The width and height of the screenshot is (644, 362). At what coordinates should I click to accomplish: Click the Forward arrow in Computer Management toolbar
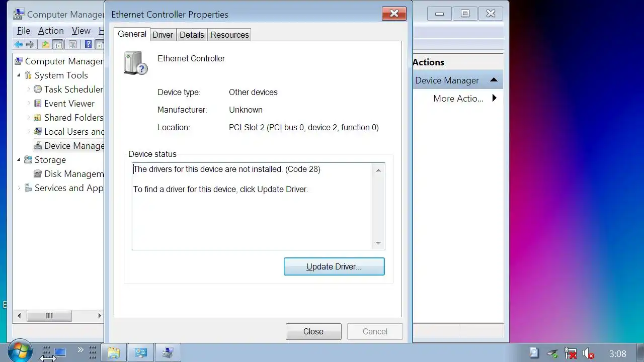[x=30, y=44]
